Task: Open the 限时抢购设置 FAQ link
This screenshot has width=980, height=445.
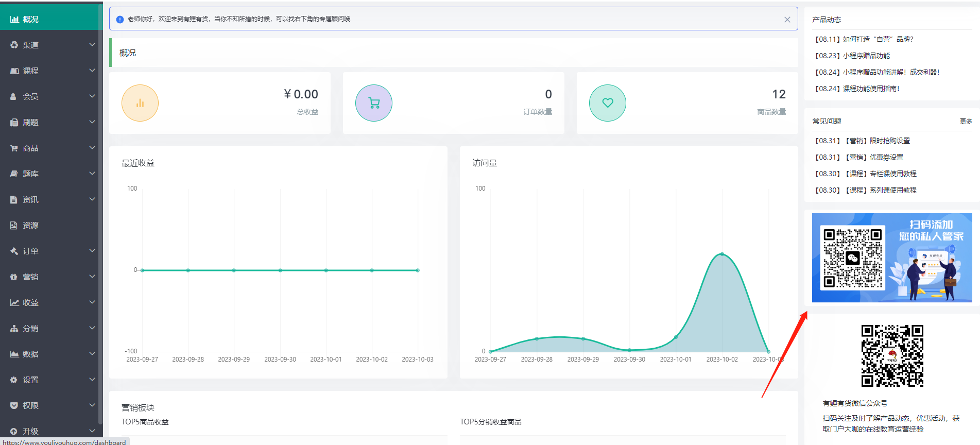Action: tap(862, 141)
